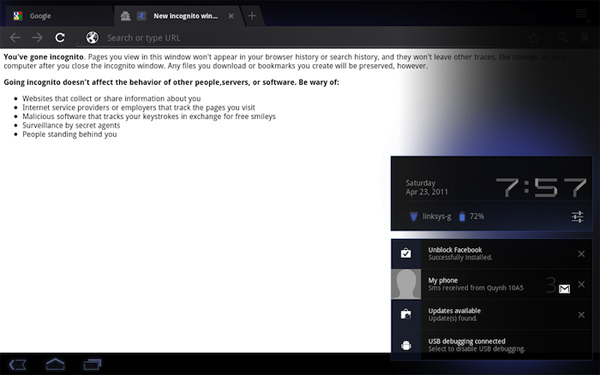Open Updates available notification
Viewport: 600px width, 375px height.
pyautogui.click(x=492, y=315)
